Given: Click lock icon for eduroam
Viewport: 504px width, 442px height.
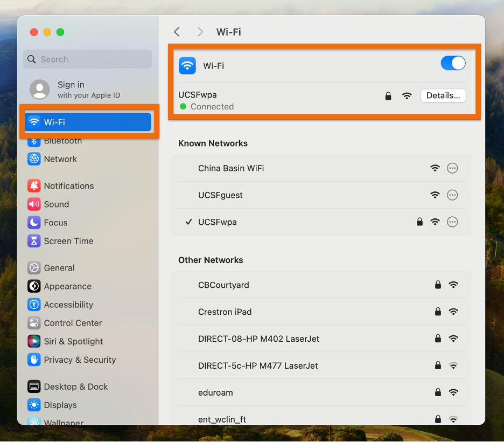Looking at the screenshot, I should (438, 392).
